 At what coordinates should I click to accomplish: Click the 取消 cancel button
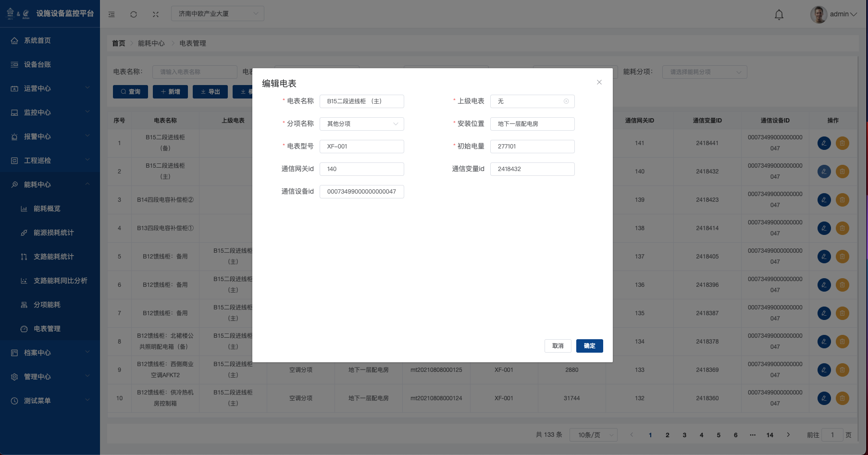coord(558,346)
